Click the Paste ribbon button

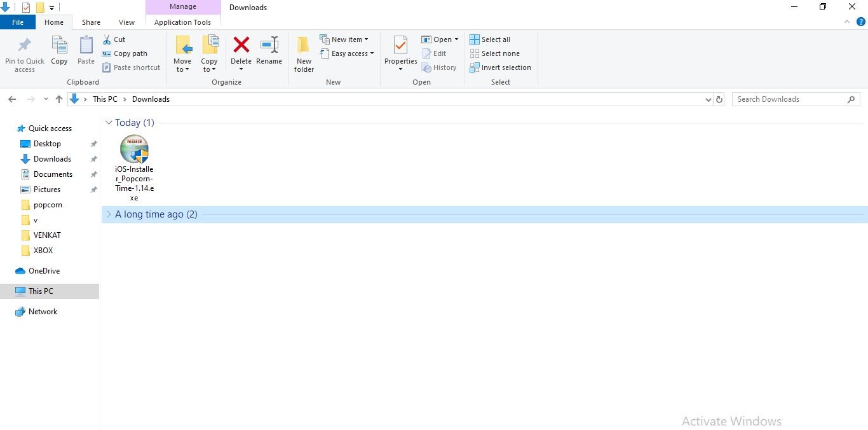[x=86, y=51]
